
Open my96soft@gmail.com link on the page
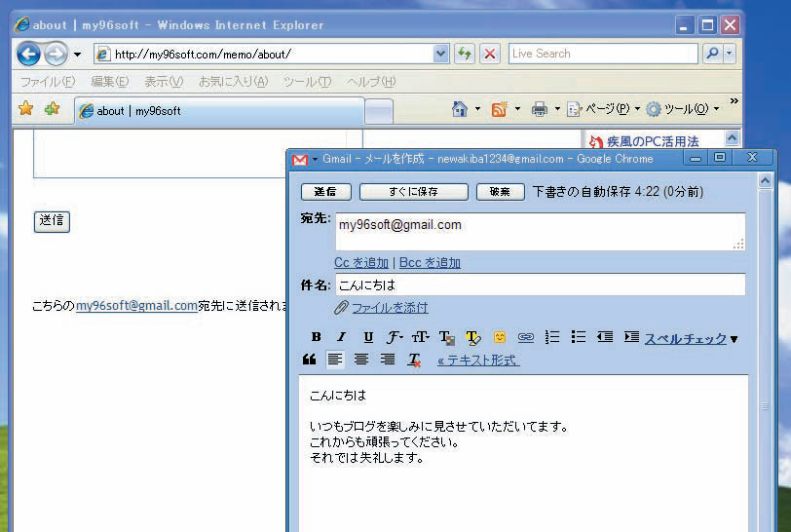[136, 306]
